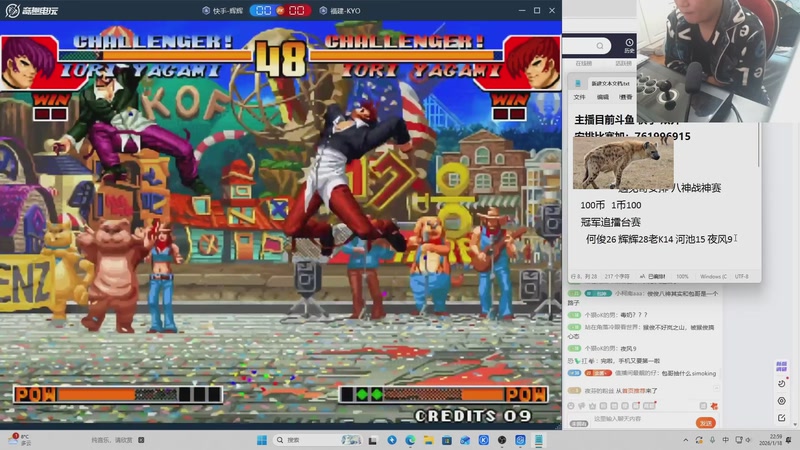This screenshot has width=800, height=450.
Task: Click the purple badge icon in right sidebar
Action: tap(781, 366)
